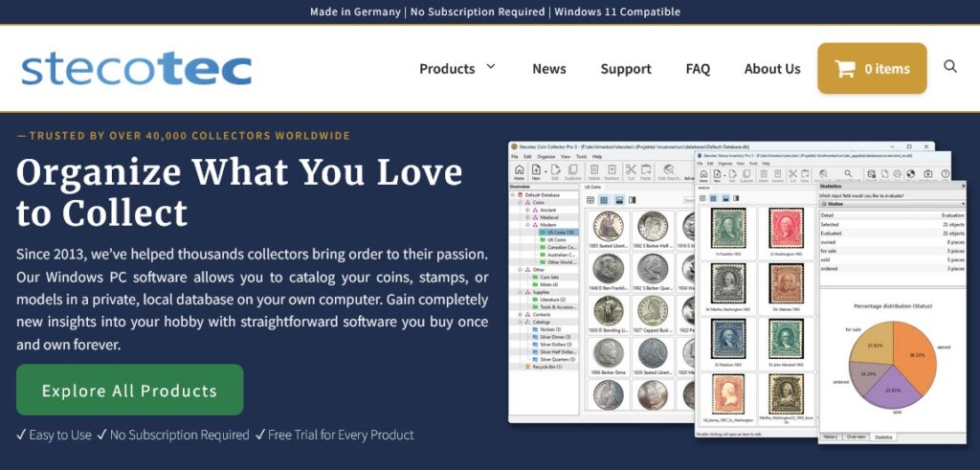Image resolution: width=980 pixels, height=470 pixels.
Task: Click New icon in Stamp Inventory toolbar
Action: point(717,174)
